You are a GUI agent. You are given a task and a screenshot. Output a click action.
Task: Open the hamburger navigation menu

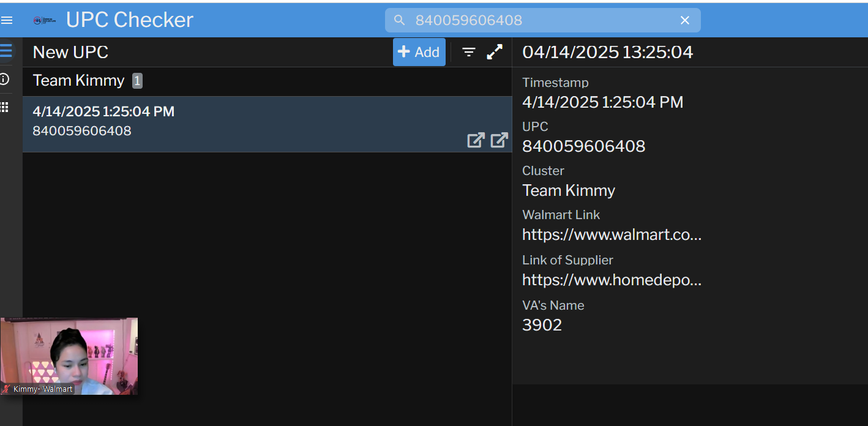tap(7, 20)
